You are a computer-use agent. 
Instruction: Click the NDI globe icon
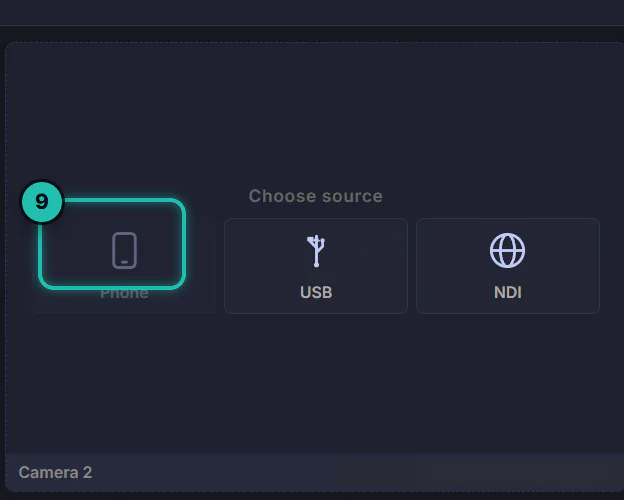coord(507,250)
